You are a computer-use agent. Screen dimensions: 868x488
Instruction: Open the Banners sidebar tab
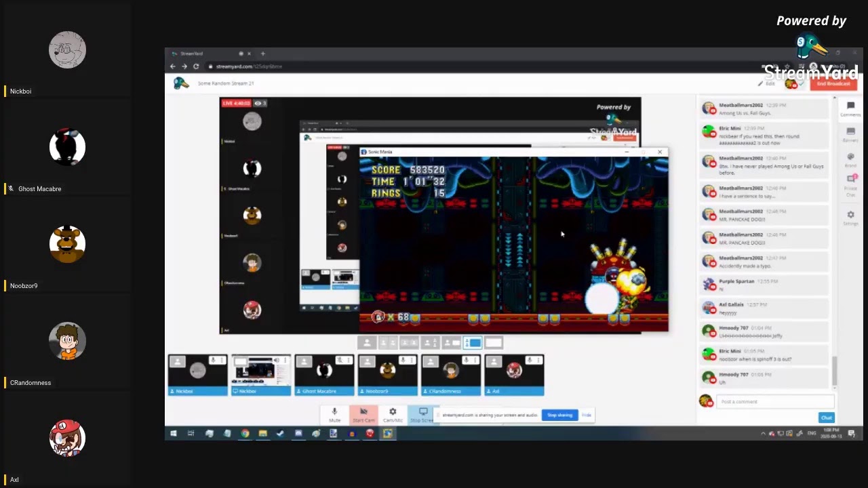(x=850, y=135)
